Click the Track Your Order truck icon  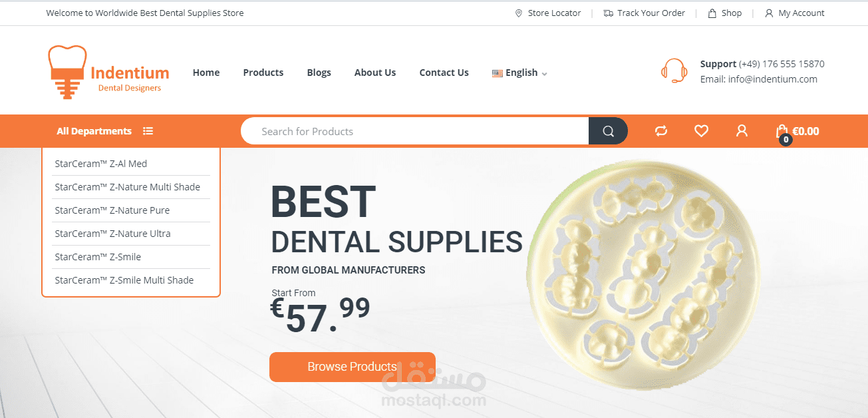(x=608, y=13)
